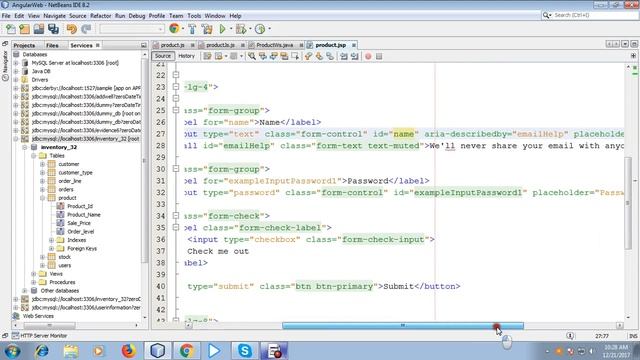Viewport: 640px width, 360px height.
Task: Click the Chrome browser selection icon
Action: [174, 29]
